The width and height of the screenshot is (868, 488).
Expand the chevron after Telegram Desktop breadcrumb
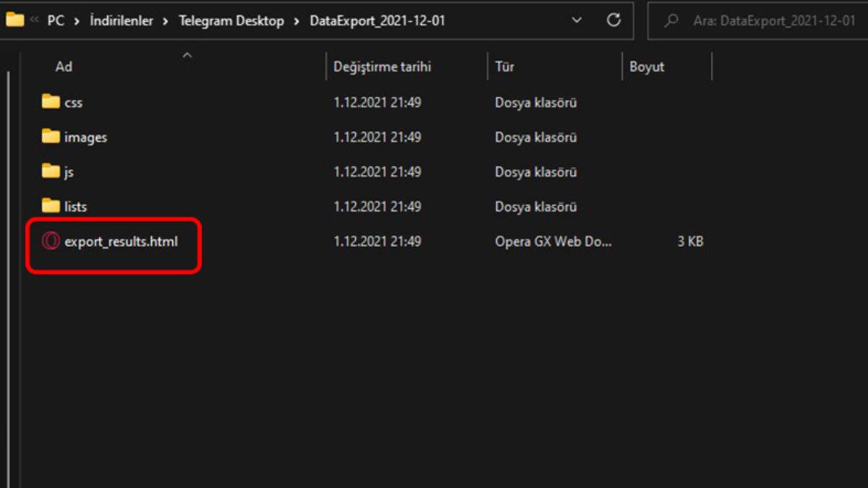click(297, 21)
